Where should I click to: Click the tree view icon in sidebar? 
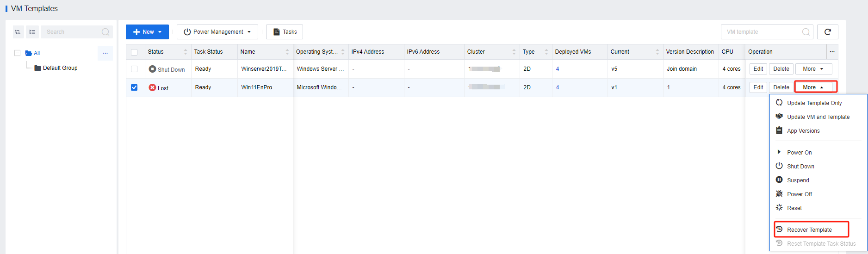click(x=18, y=32)
